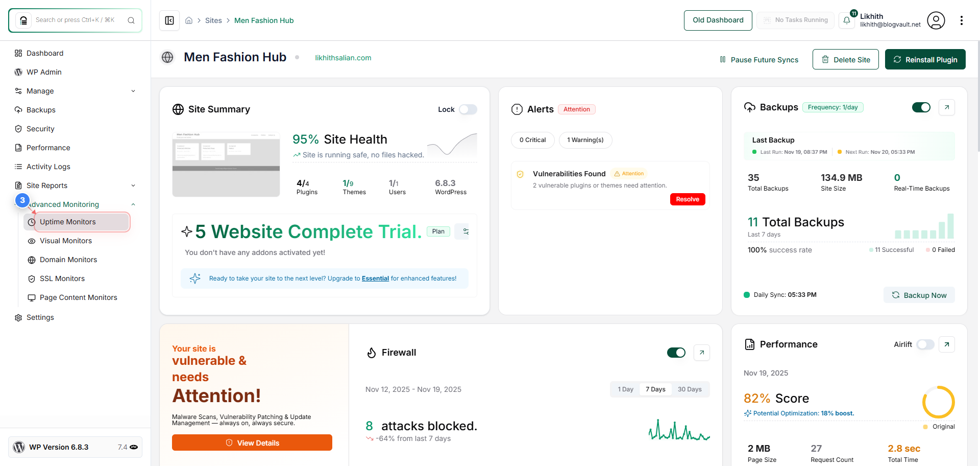Toggle the sidebar panel icon
The image size is (980, 466).
coord(169,20)
